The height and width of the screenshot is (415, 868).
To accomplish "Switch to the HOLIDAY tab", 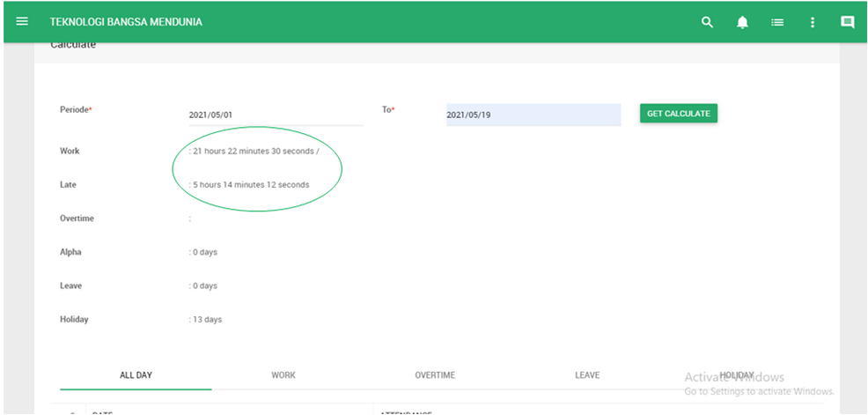I will (737, 375).
